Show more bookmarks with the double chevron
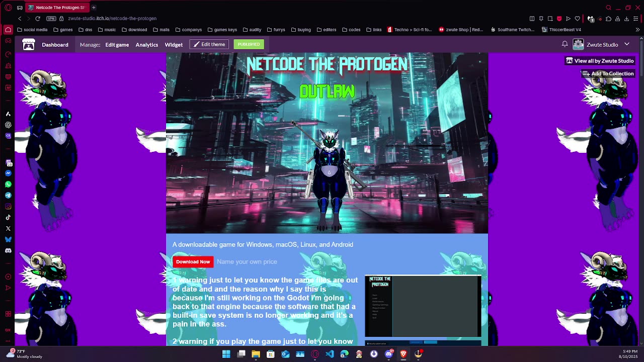Viewport: 644px width, 362px height. coord(637,30)
